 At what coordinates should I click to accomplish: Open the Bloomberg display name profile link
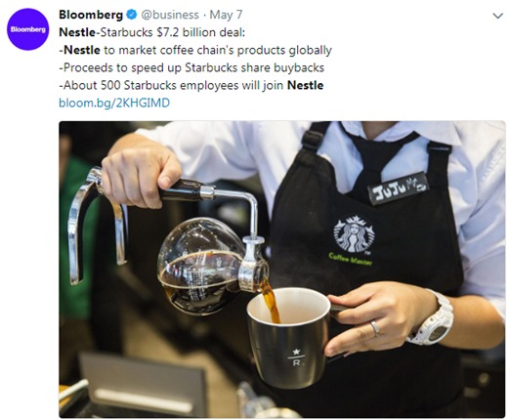coord(91,15)
